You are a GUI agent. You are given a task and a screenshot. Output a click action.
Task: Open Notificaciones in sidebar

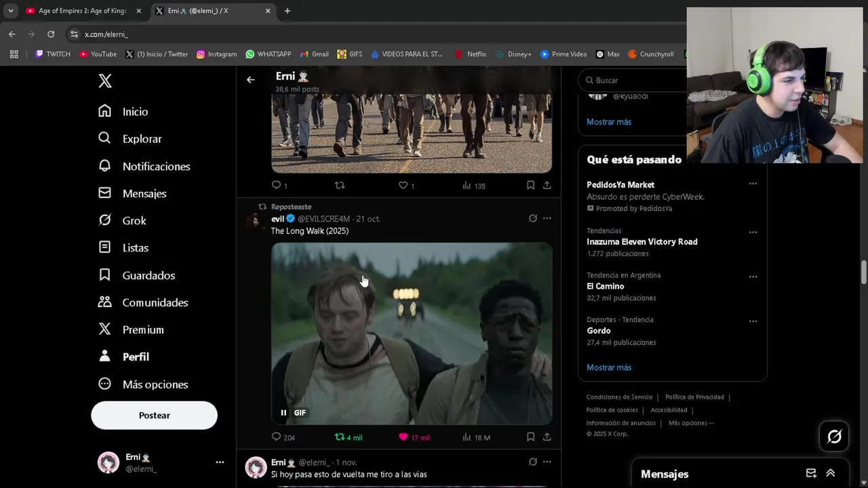point(144,166)
